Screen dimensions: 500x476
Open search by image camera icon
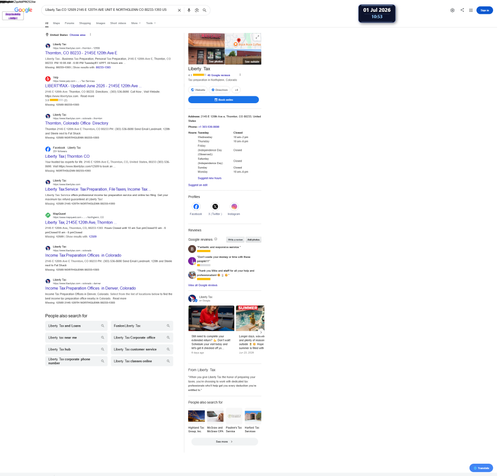[x=197, y=10]
